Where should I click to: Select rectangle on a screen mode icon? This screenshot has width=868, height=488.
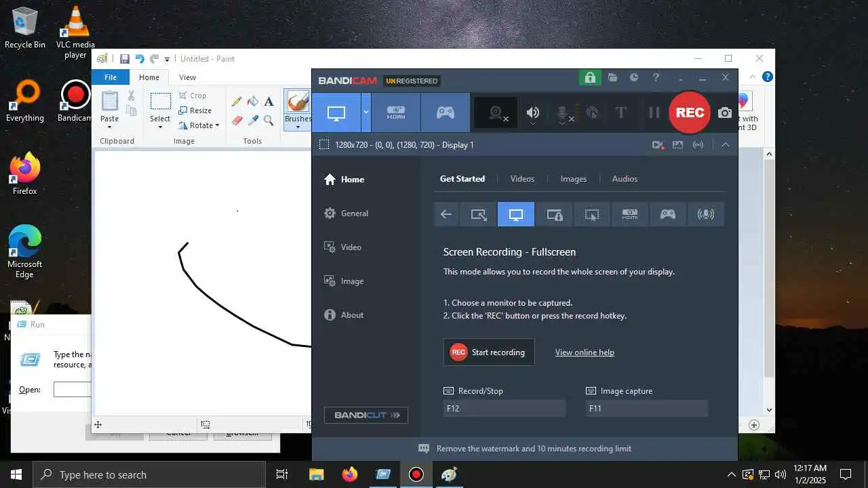478,214
